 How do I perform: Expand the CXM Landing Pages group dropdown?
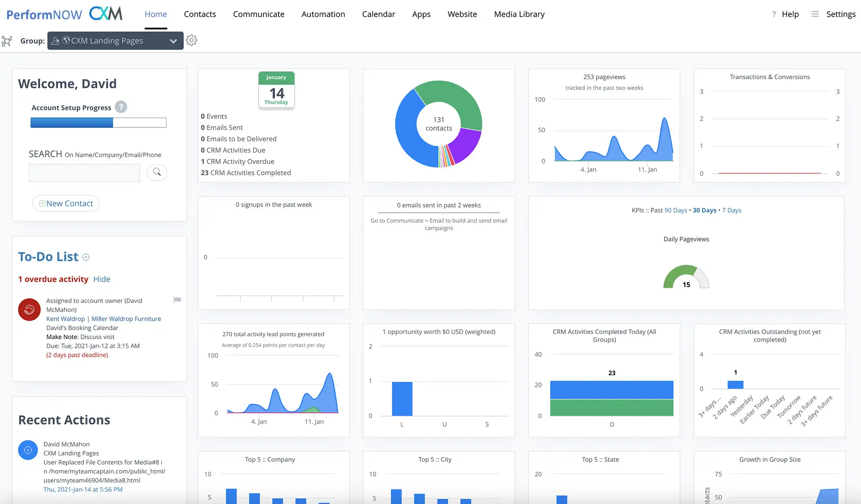(x=173, y=40)
